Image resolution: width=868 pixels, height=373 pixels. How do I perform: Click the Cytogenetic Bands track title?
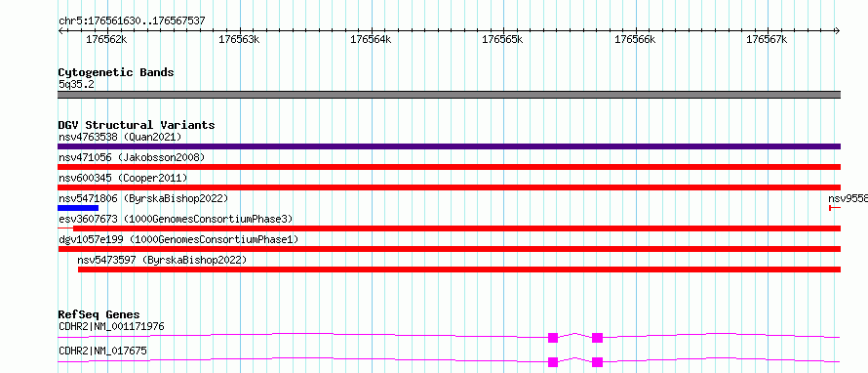[x=116, y=72]
